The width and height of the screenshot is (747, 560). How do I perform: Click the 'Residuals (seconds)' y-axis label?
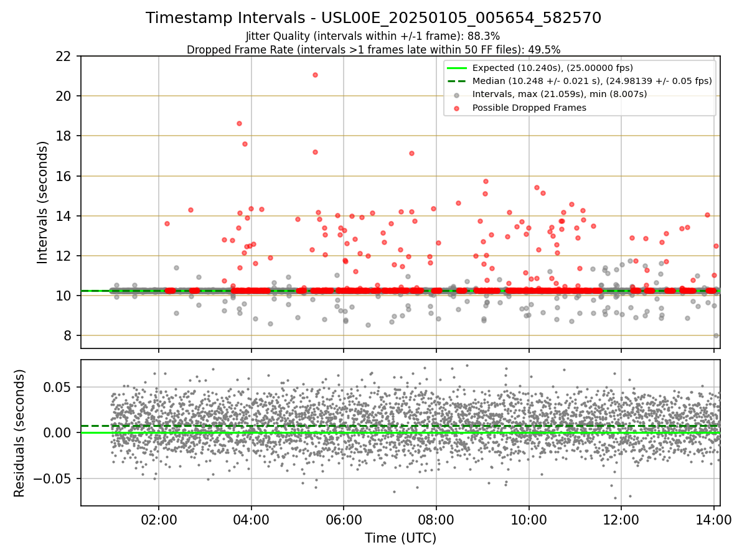pyautogui.click(x=19, y=433)
